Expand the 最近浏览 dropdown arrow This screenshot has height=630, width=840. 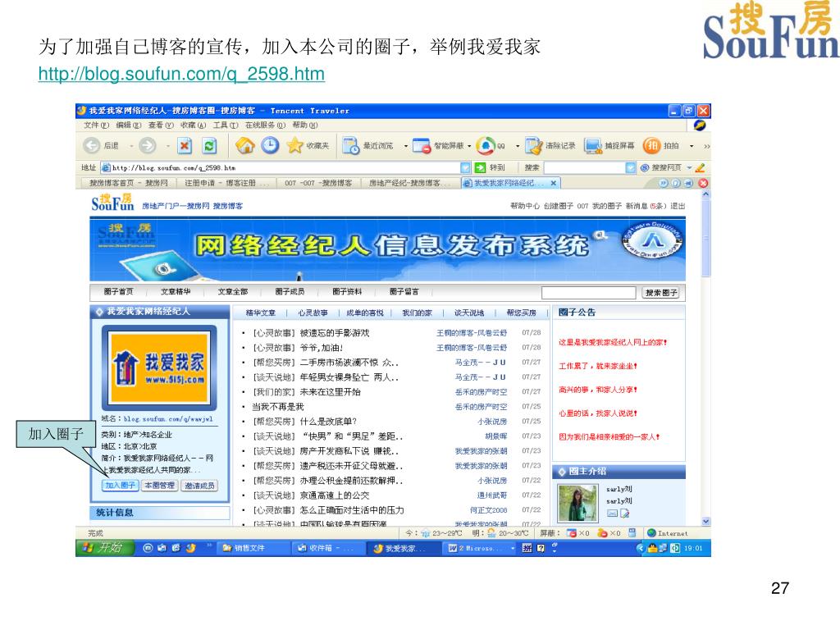[405, 146]
